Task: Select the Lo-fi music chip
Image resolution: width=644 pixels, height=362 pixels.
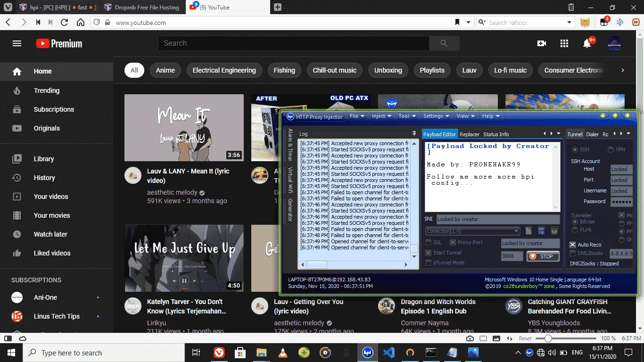Action: (510, 70)
